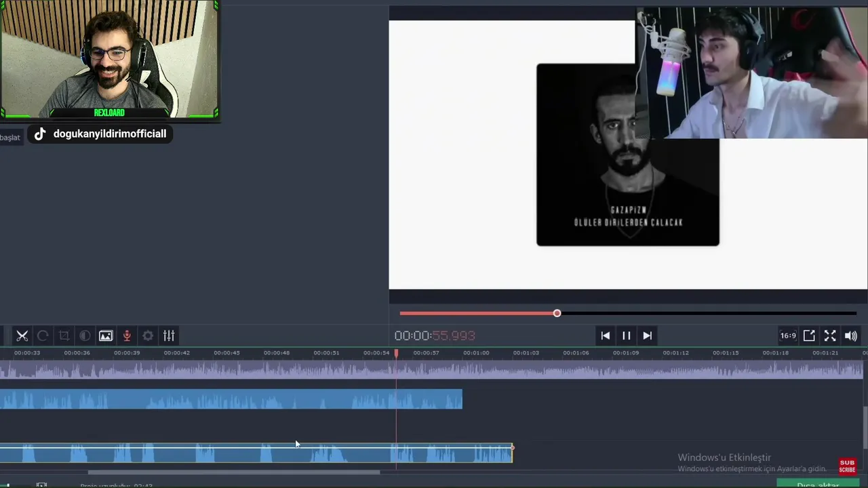Enter fullscreen preview mode
The width and height of the screenshot is (868, 488).
click(830, 335)
